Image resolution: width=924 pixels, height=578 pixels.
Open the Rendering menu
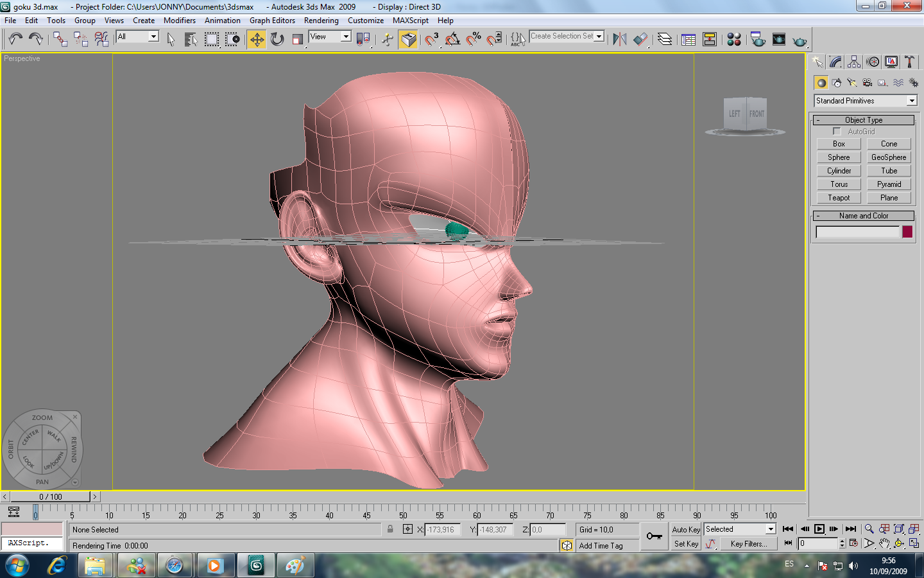pyautogui.click(x=321, y=21)
